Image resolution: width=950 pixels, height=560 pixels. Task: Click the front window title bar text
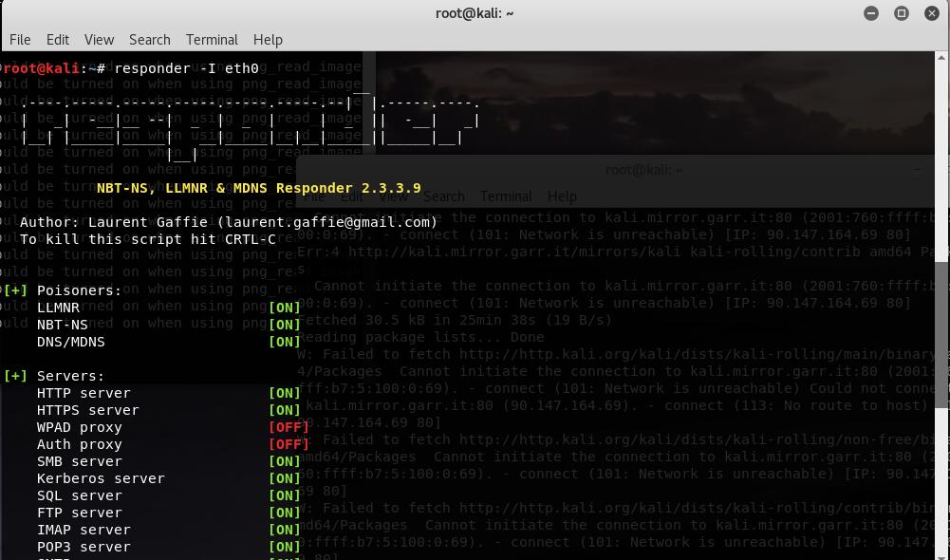click(x=475, y=13)
